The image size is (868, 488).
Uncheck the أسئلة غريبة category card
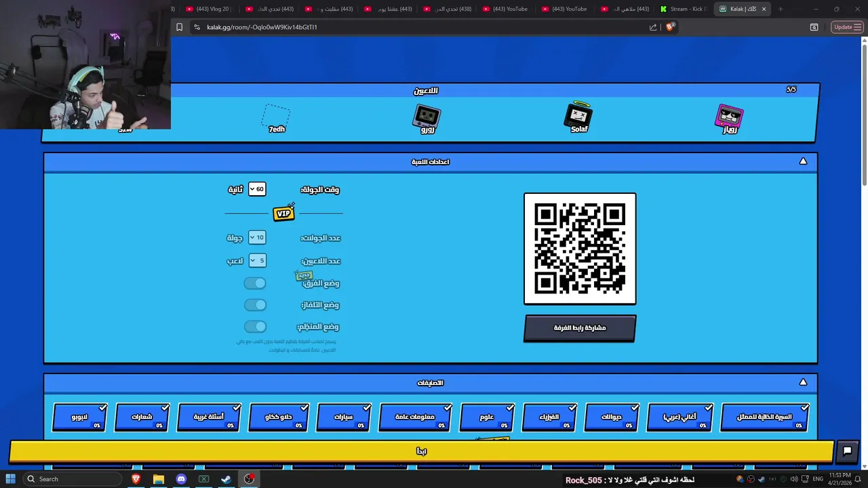(208, 418)
